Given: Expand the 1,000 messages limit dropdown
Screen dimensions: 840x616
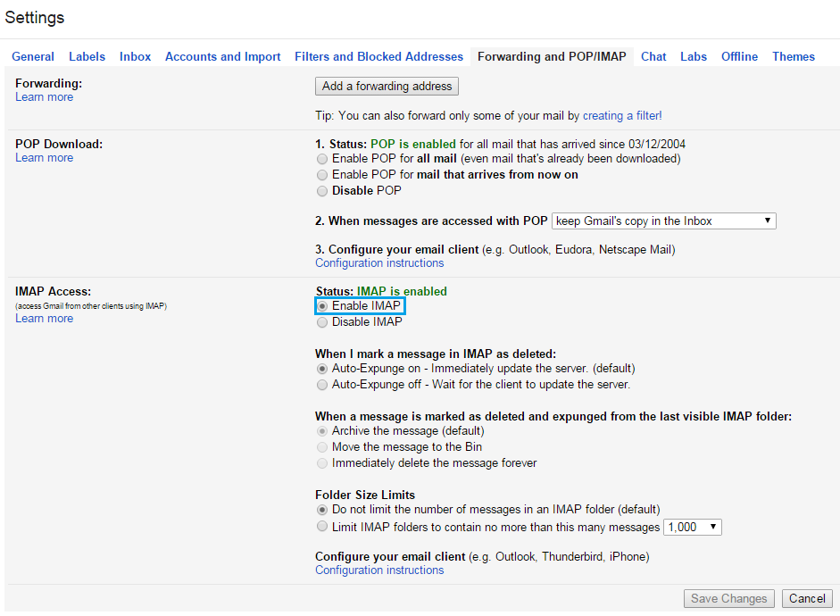Looking at the screenshot, I should pyautogui.click(x=693, y=527).
